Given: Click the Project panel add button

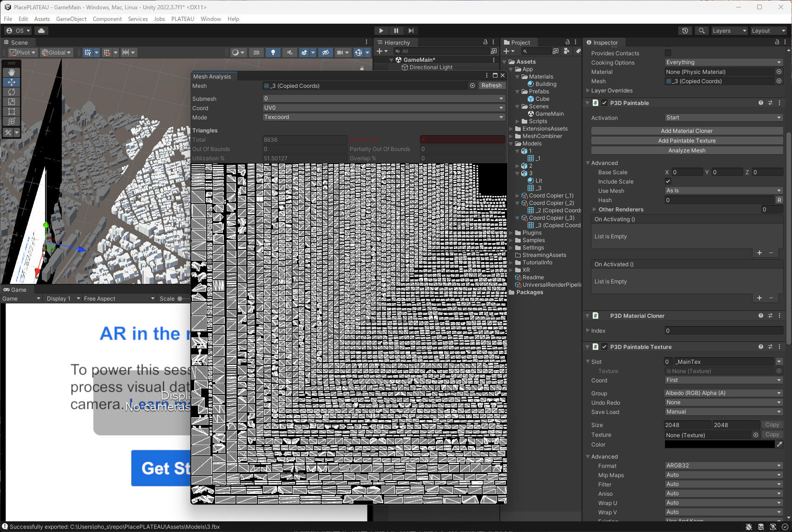Looking at the screenshot, I should click(509, 51).
